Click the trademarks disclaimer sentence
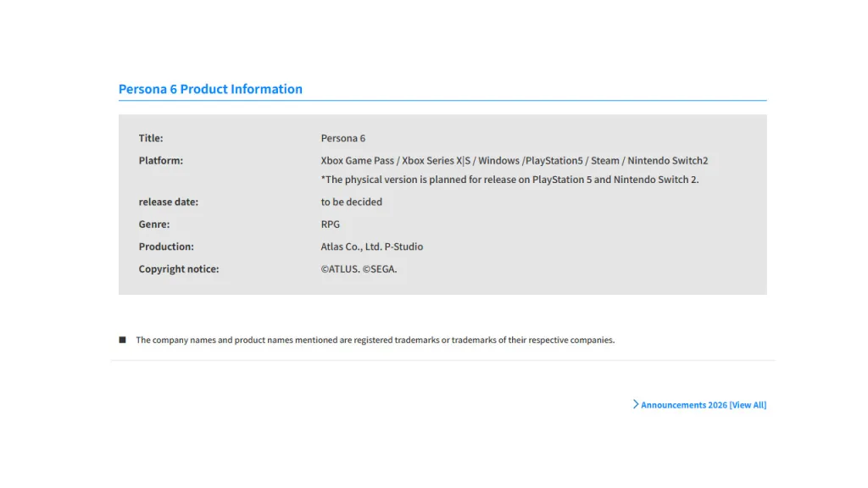This screenshot has width=868, height=488. pos(376,340)
